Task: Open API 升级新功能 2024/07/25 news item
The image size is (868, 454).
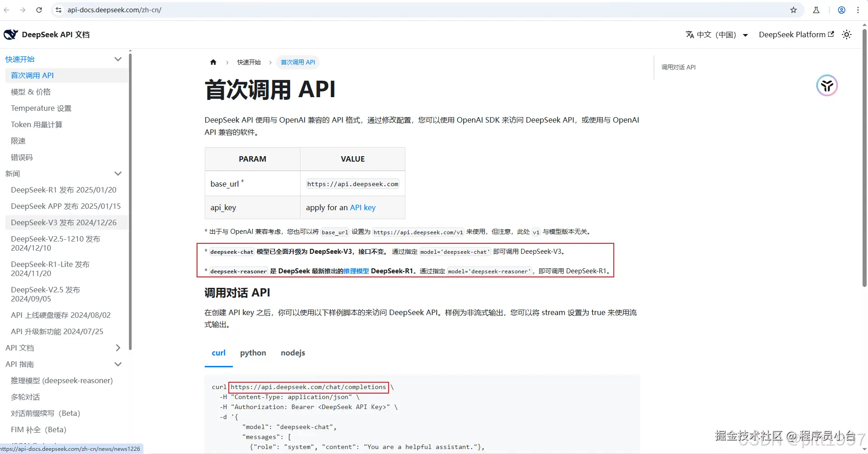Action: (67, 331)
